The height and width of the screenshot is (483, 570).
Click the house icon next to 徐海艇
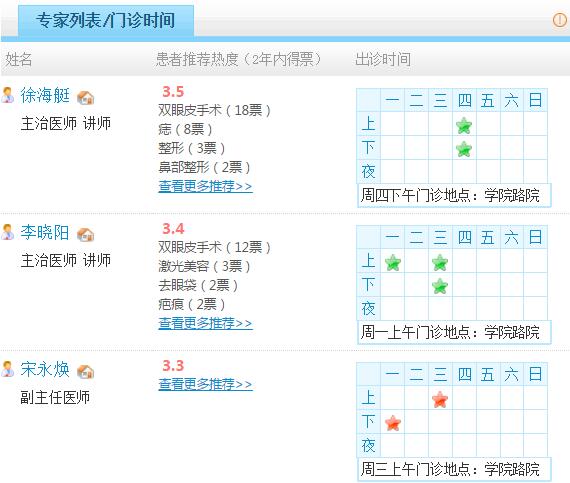(86, 97)
